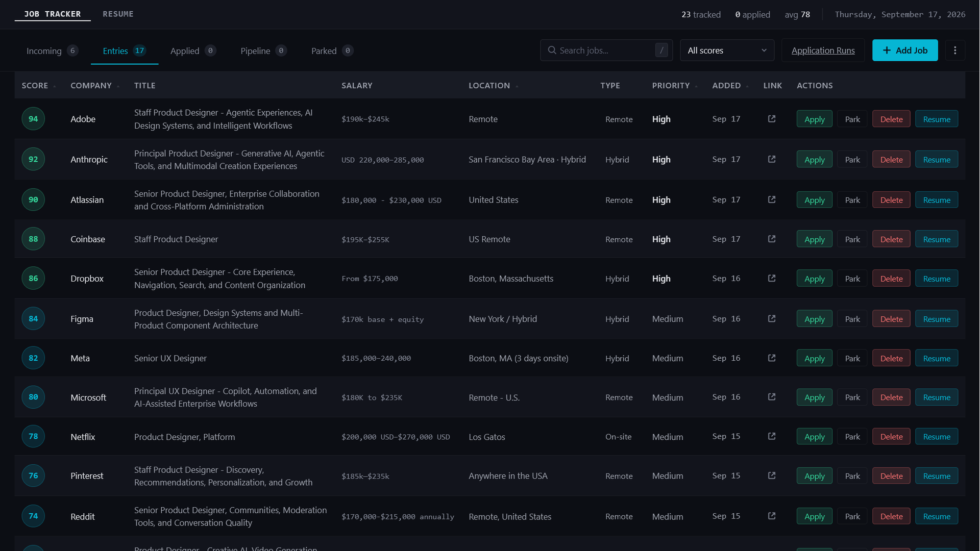The width and height of the screenshot is (980, 551).
Task: Delete the Reddit job entry
Action: pos(891,516)
